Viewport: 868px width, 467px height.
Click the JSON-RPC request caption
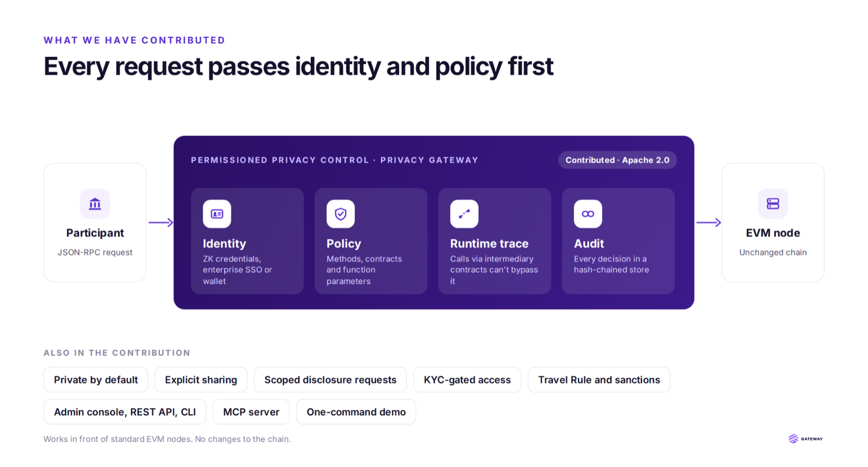coord(95,253)
